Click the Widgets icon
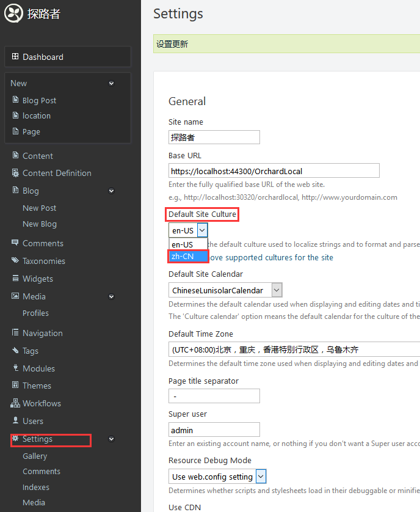 (x=15, y=278)
